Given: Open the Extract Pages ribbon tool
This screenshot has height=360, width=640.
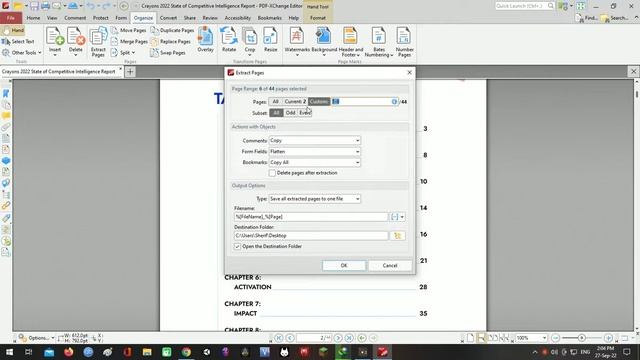Looking at the screenshot, I should tap(98, 42).
